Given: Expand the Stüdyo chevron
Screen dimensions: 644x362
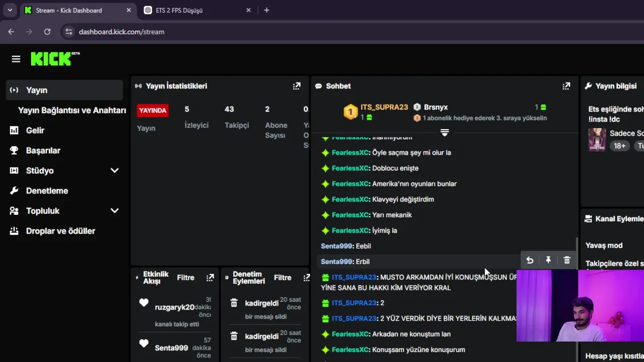Looking at the screenshot, I should (115, 170).
